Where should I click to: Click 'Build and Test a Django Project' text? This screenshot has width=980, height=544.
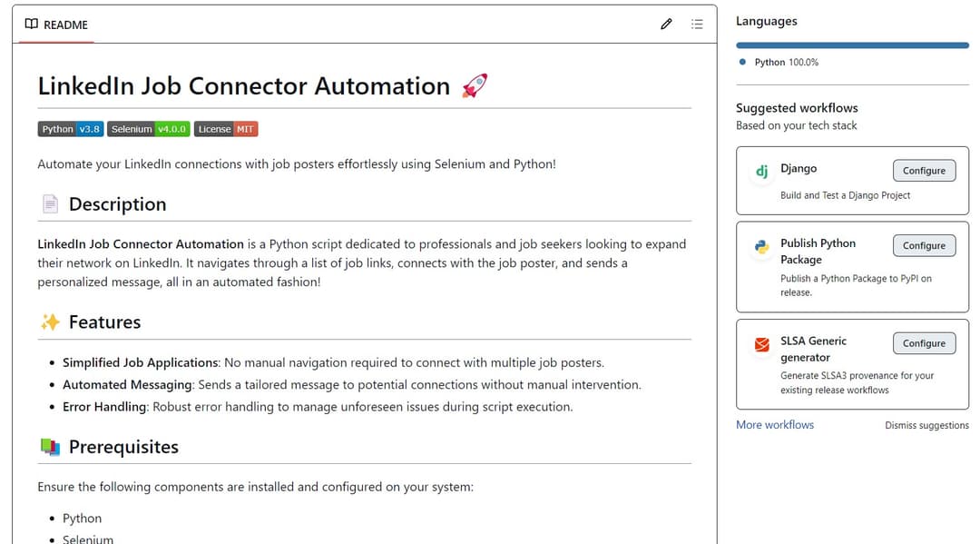[845, 195]
